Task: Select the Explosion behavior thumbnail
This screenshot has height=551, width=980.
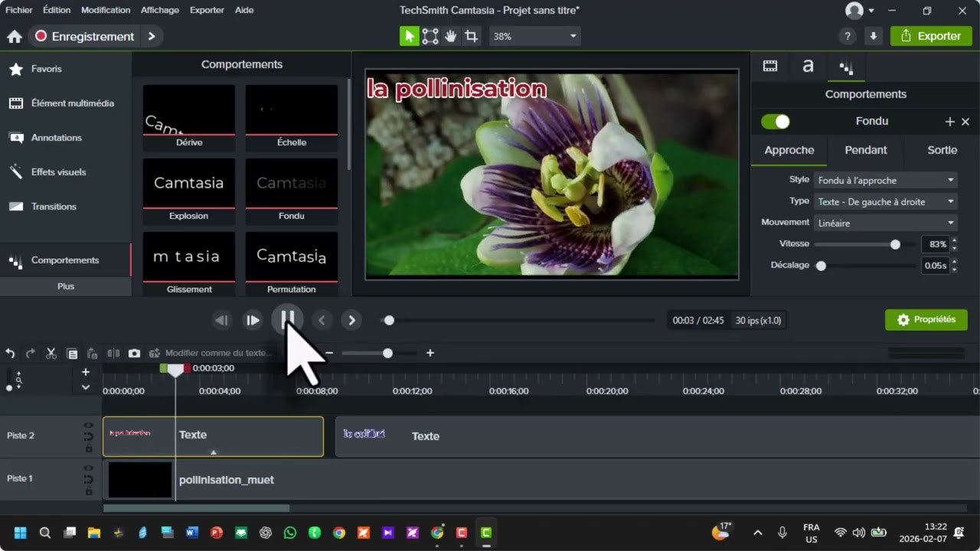Action: click(189, 190)
